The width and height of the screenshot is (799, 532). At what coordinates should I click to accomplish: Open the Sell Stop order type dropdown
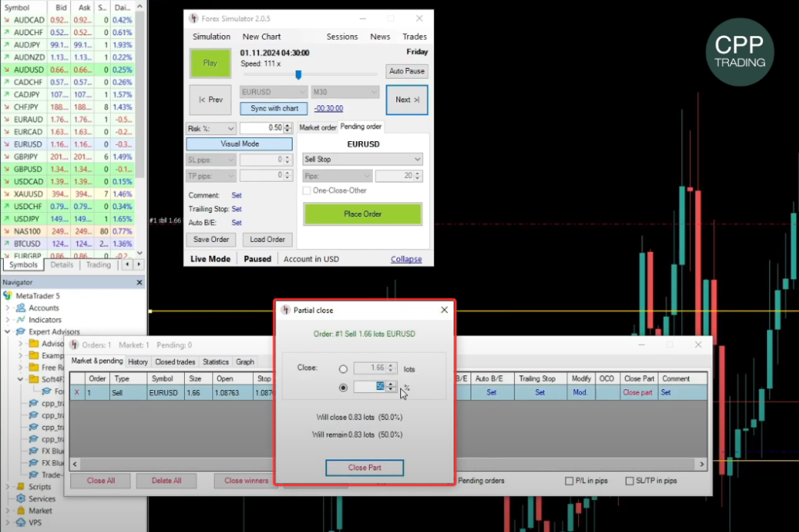[x=362, y=159]
